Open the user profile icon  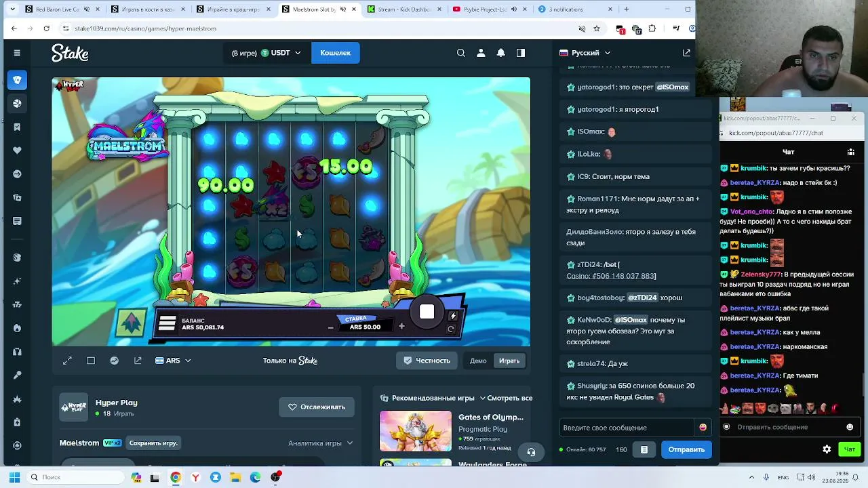[481, 53]
